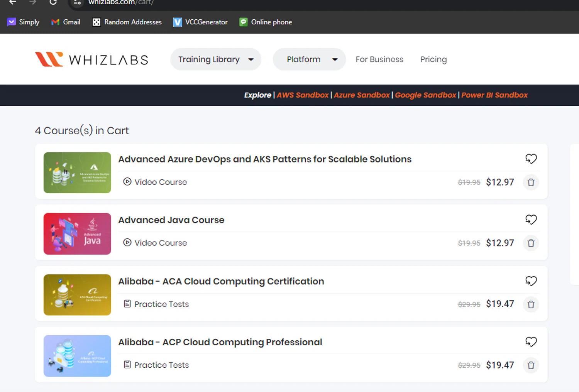Open the Advanced Azure DevOps course thumbnail

coord(77,172)
